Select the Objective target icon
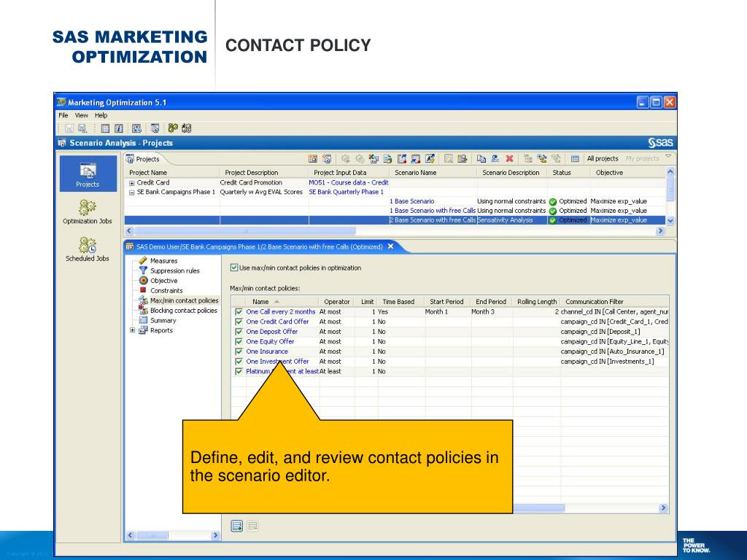 pyautogui.click(x=143, y=281)
